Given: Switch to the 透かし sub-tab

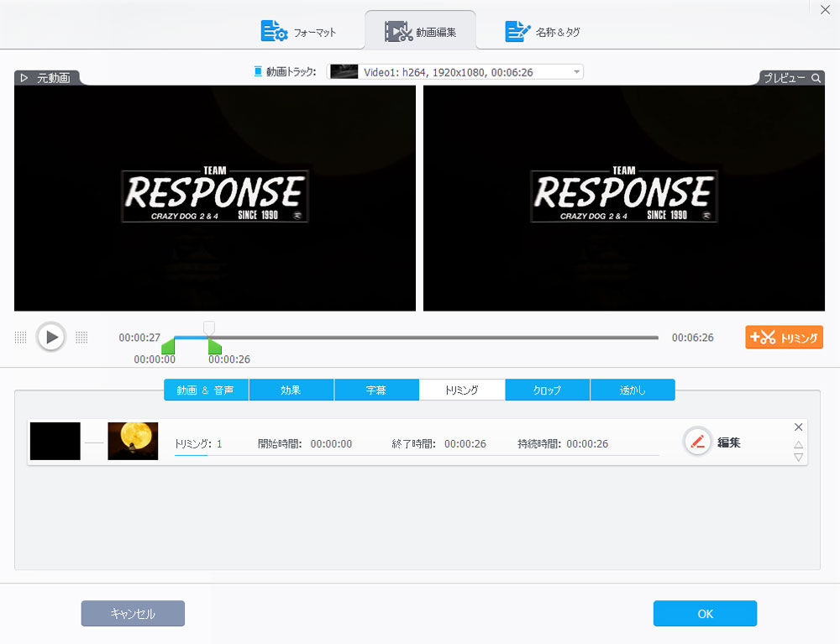Looking at the screenshot, I should 633,390.
